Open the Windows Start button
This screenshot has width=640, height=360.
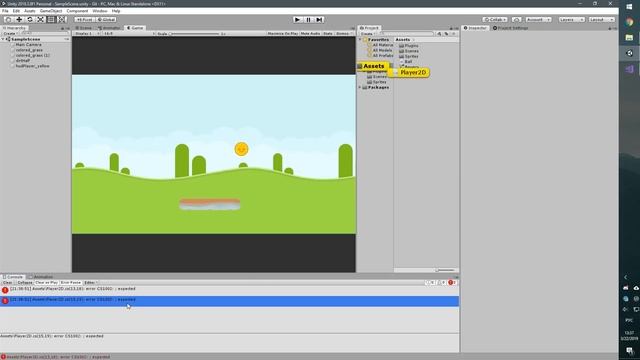click(629, 7)
